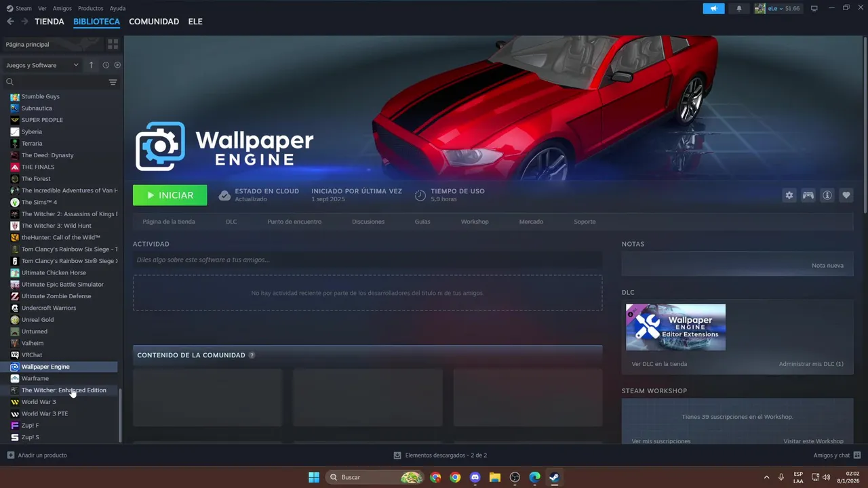Open the eLe account wallet dropdown

click(x=778, y=8)
